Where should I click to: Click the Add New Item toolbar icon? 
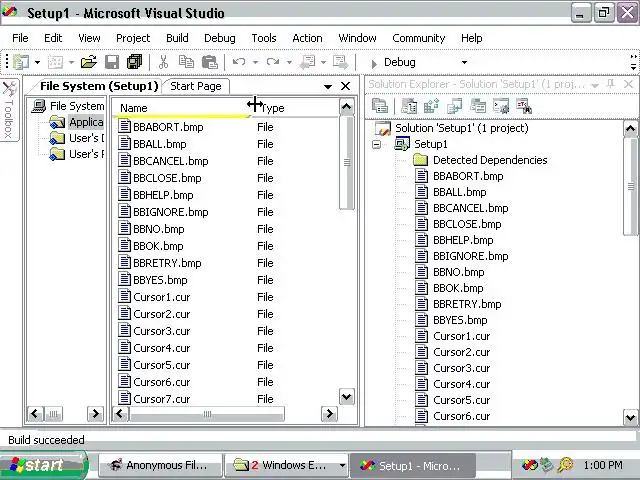[x=56, y=62]
